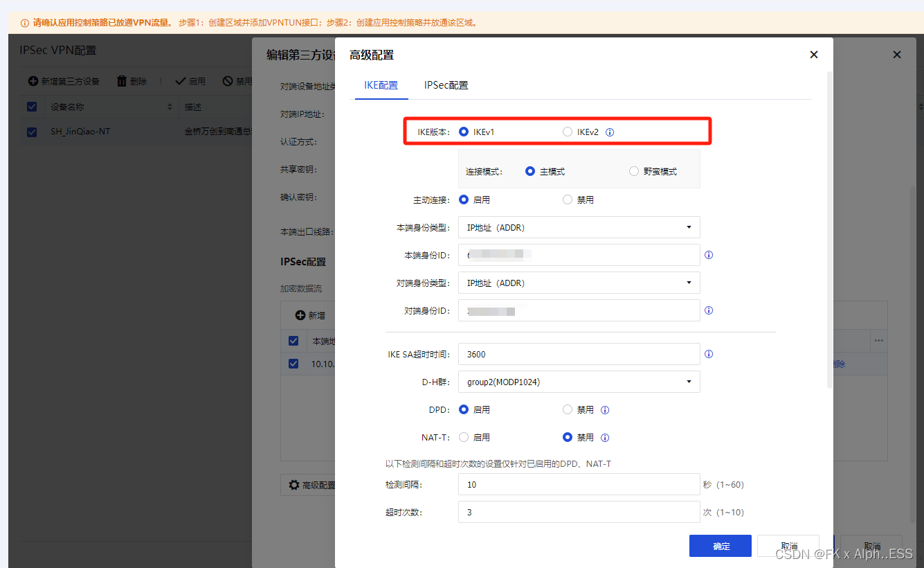Image resolution: width=924 pixels, height=568 pixels.
Task: Click the info icon next to NAT-T 禁用
Action: coord(605,438)
